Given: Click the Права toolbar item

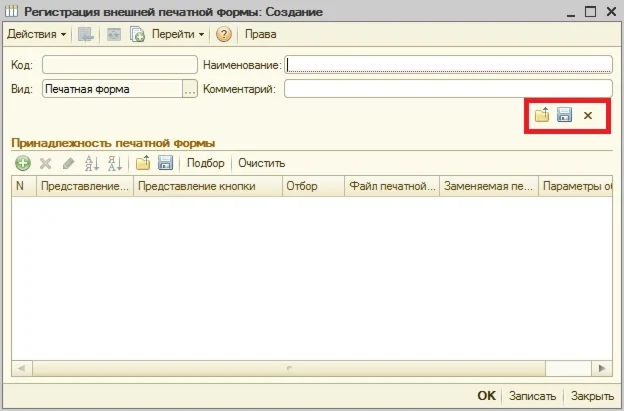Looking at the screenshot, I should coord(261,34).
